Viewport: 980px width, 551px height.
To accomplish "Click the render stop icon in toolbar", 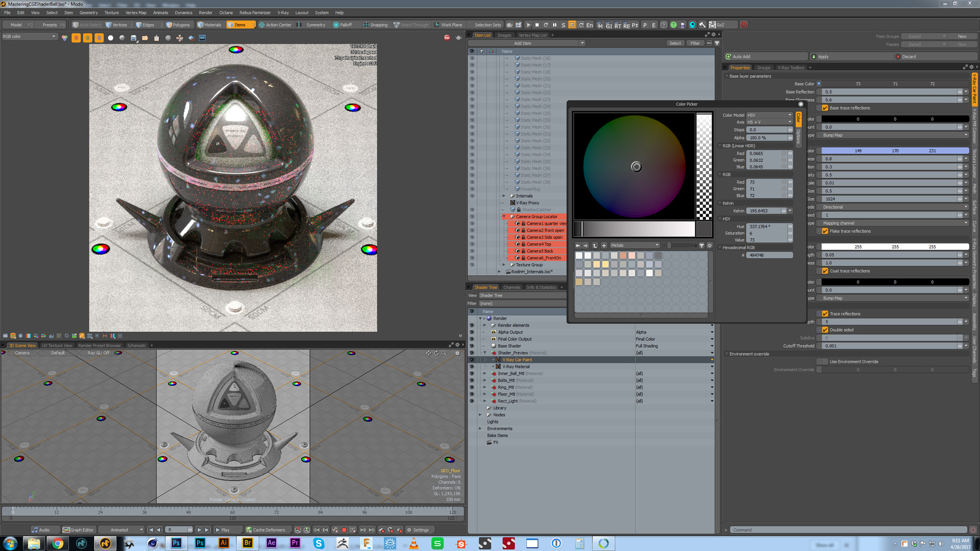I will tap(537, 25).
